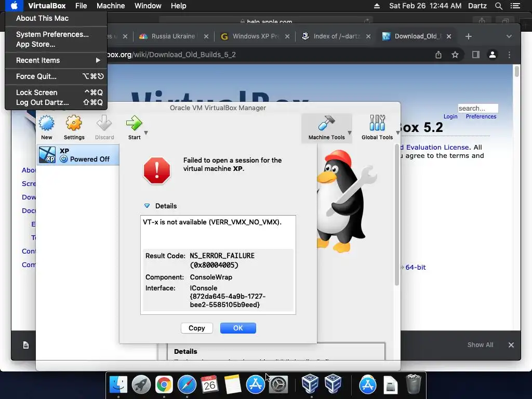Open the Machine menu

tap(111, 6)
